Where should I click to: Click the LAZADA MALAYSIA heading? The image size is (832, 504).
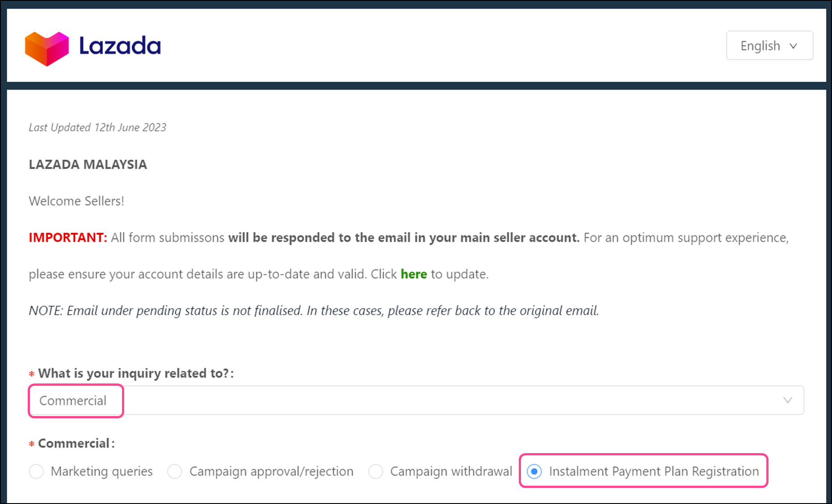tap(88, 164)
